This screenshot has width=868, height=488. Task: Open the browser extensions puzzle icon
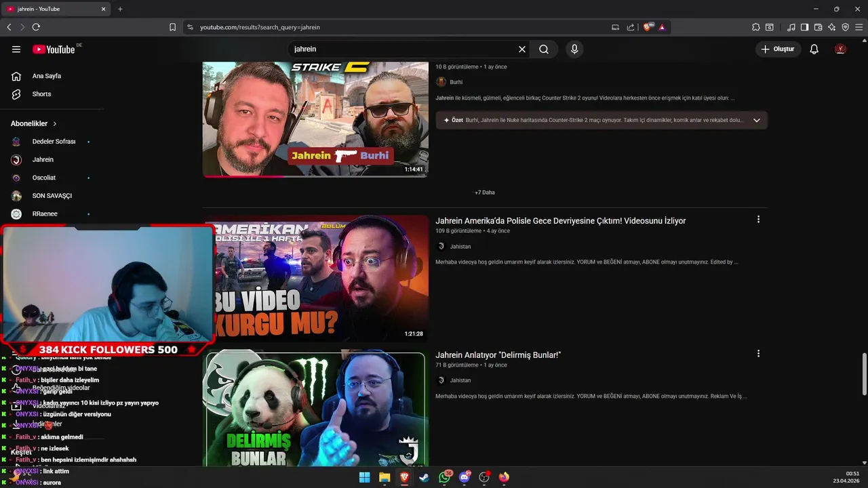pos(756,27)
